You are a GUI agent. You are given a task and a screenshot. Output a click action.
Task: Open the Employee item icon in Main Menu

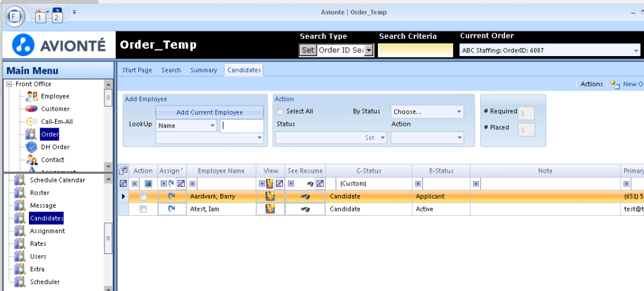(32, 96)
